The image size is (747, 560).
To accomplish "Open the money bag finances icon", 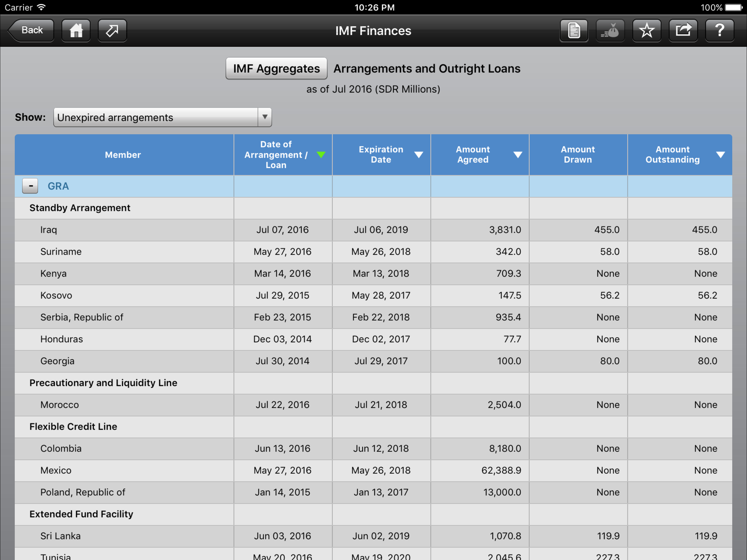I will 610,30.
